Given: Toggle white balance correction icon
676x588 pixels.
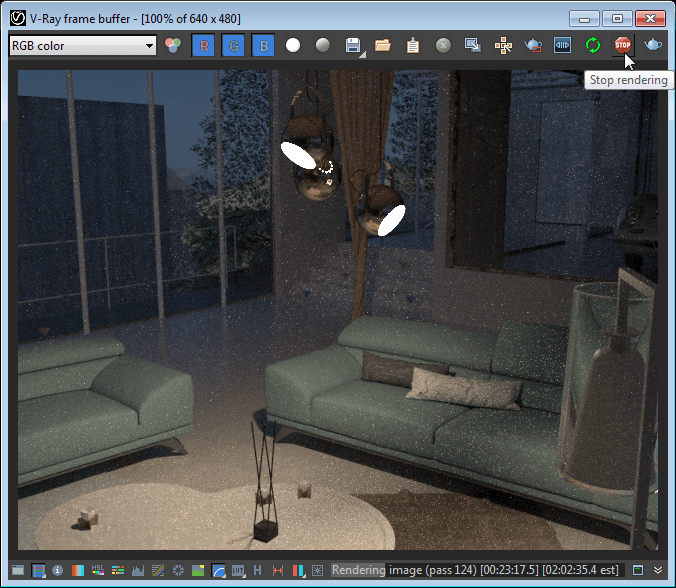Looking at the screenshot, I should coord(78,570).
